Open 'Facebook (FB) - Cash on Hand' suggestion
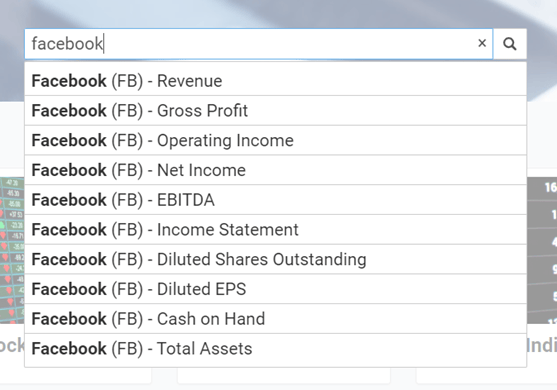The height and width of the screenshot is (390, 557). [x=275, y=319]
